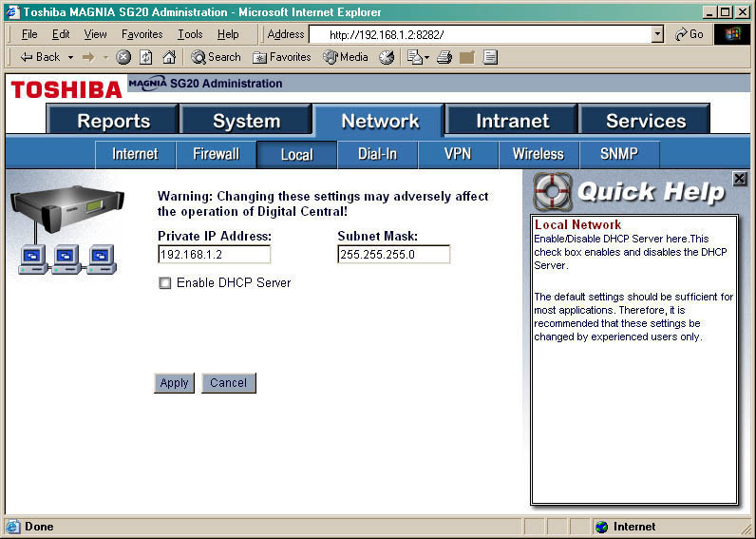Image resolution: width=756 pixels, height=539 pixels.
Task: Open the Media toolbar button
Action: click(345, 57)
